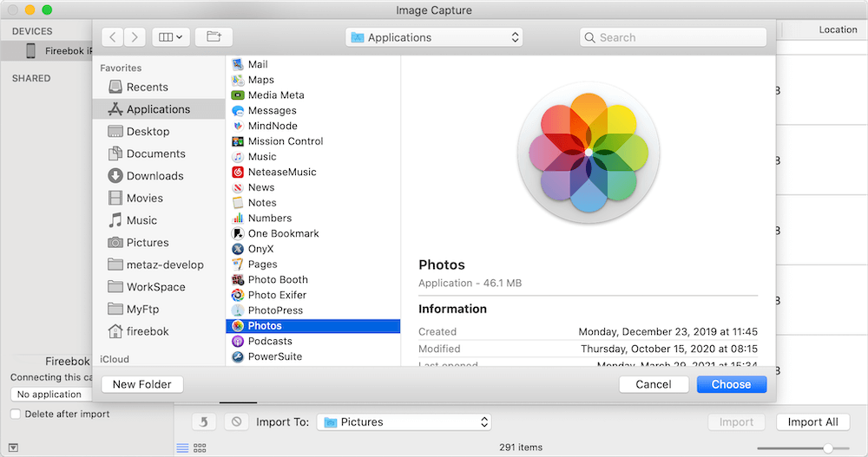
Task: Cancel the application chooser dialog
Action: (654, 384)
